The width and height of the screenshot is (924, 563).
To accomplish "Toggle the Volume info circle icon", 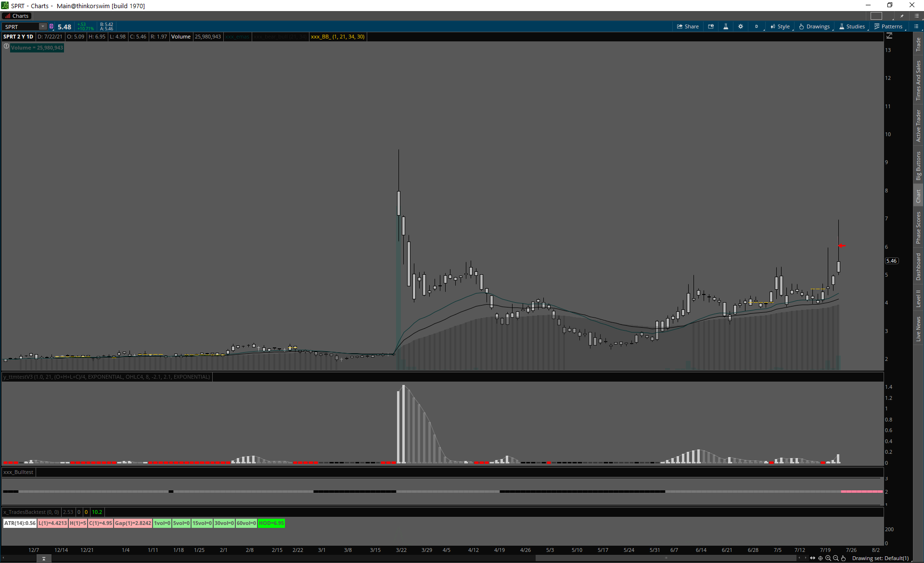I will point(6,47).
